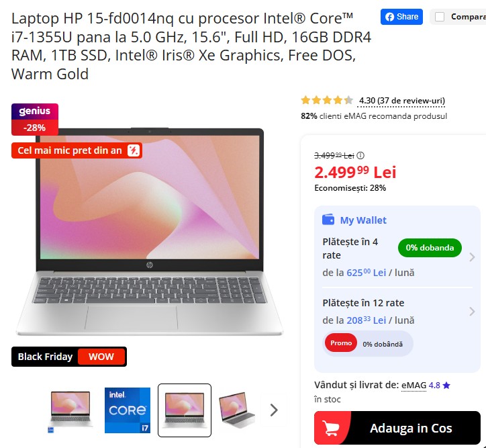Select the first laptop front thumbnail

[x=70, y=410]
